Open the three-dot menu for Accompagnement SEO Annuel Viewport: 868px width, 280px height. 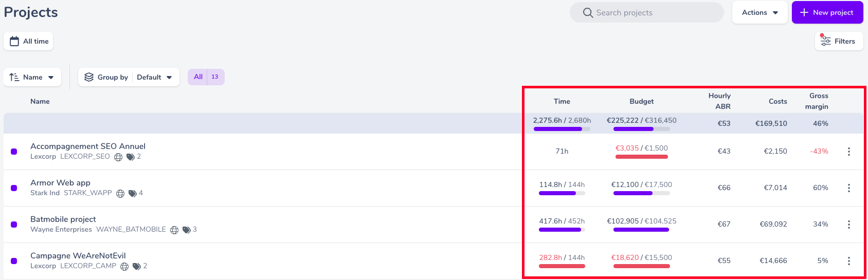tap(848, 151)
